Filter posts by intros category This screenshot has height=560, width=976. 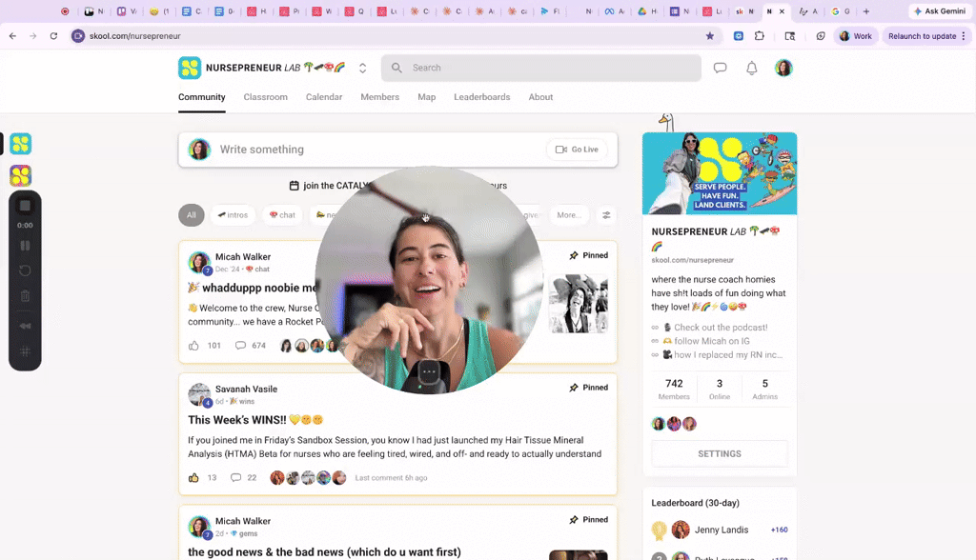coord(233,215)
